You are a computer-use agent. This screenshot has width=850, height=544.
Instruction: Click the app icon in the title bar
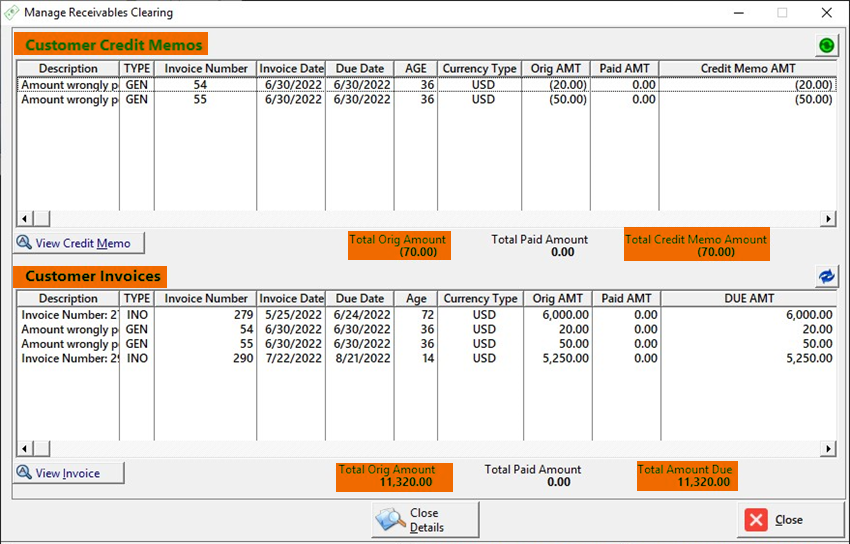(11, 12)
